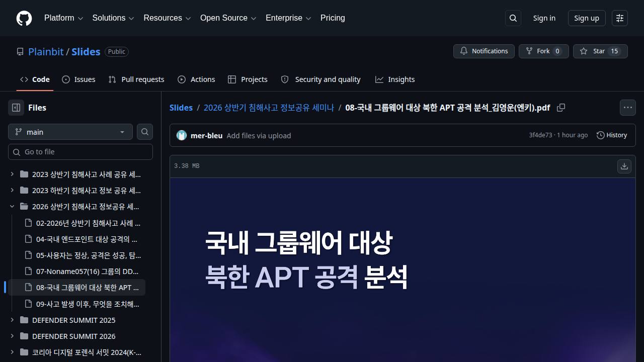The width and height of the screenshot is (644, 362).
Task: Expand the DEFENDER SUMMIT 2026 folder chevron
Action: (12, 336)
